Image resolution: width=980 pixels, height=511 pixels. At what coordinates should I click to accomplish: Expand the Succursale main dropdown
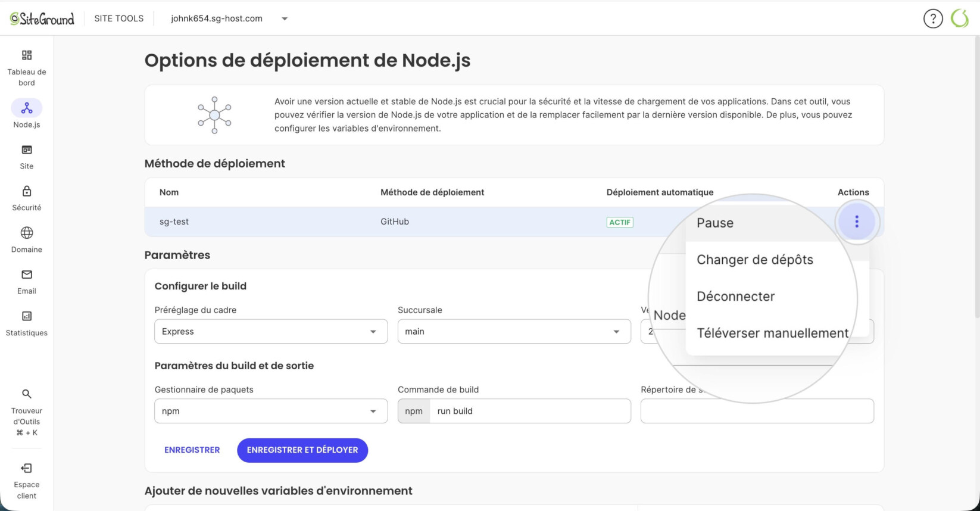tap(514, 332)
